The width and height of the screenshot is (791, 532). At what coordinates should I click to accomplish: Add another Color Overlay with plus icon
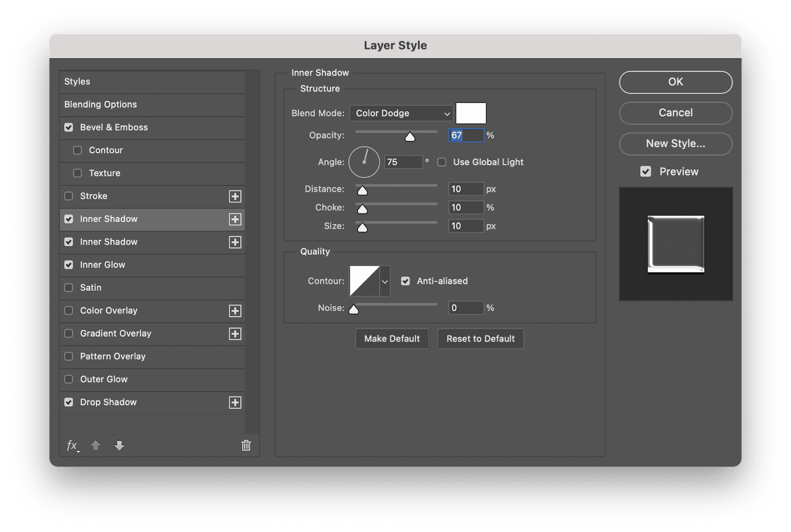pos(235,311)
